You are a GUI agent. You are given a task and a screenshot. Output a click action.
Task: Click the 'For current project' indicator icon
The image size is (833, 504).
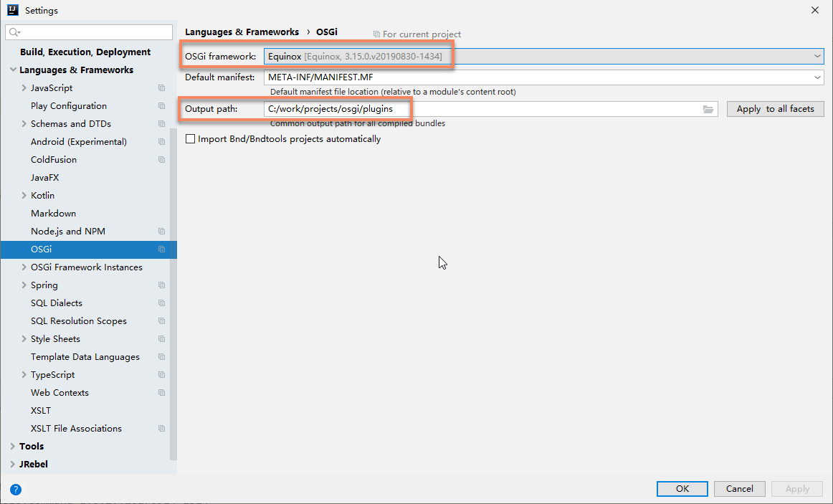376,34
